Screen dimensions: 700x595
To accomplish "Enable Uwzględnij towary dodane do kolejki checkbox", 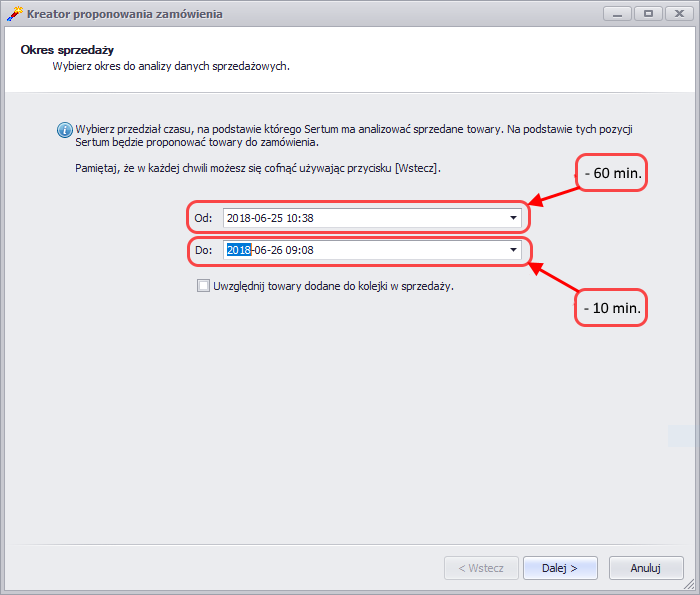I will click(x=204, y=286).
